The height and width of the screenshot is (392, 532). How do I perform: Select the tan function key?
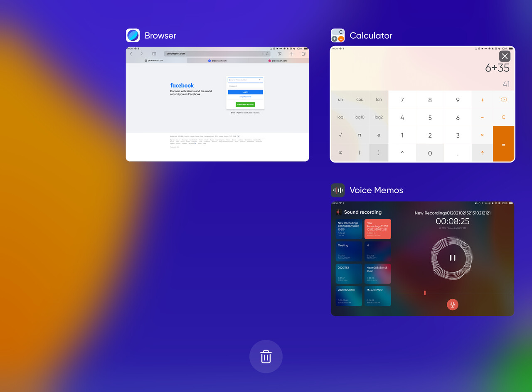click(379, 99)
